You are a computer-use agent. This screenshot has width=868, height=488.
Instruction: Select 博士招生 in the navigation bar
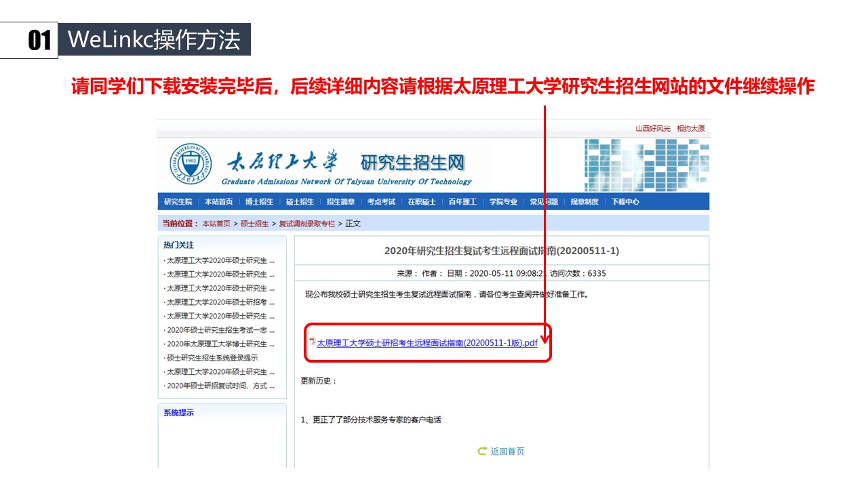(x=259, y=202)
